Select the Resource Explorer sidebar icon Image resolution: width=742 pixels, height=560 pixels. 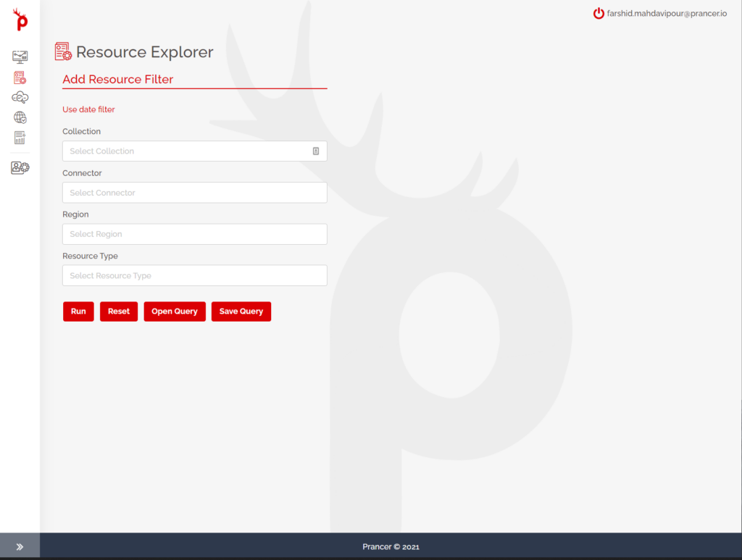20,78
